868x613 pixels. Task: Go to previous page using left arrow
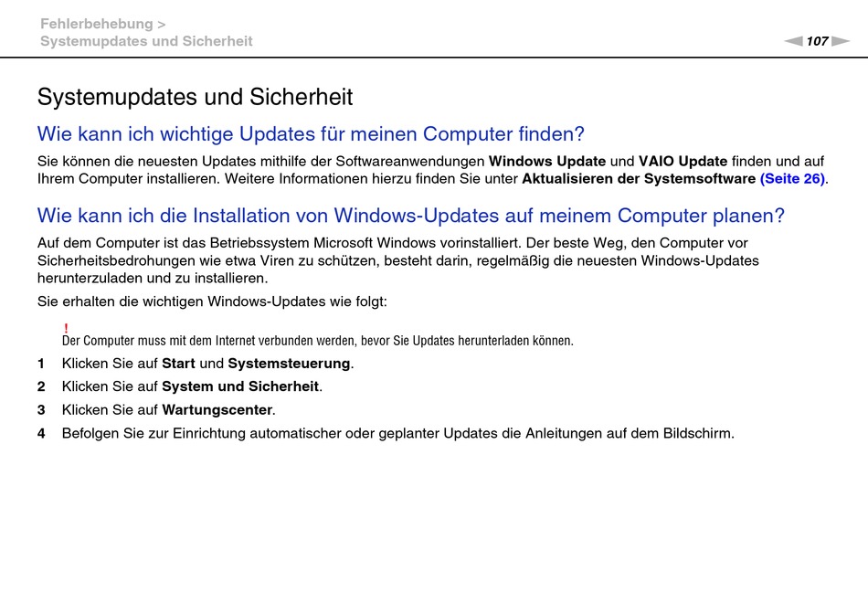[793, 41]
